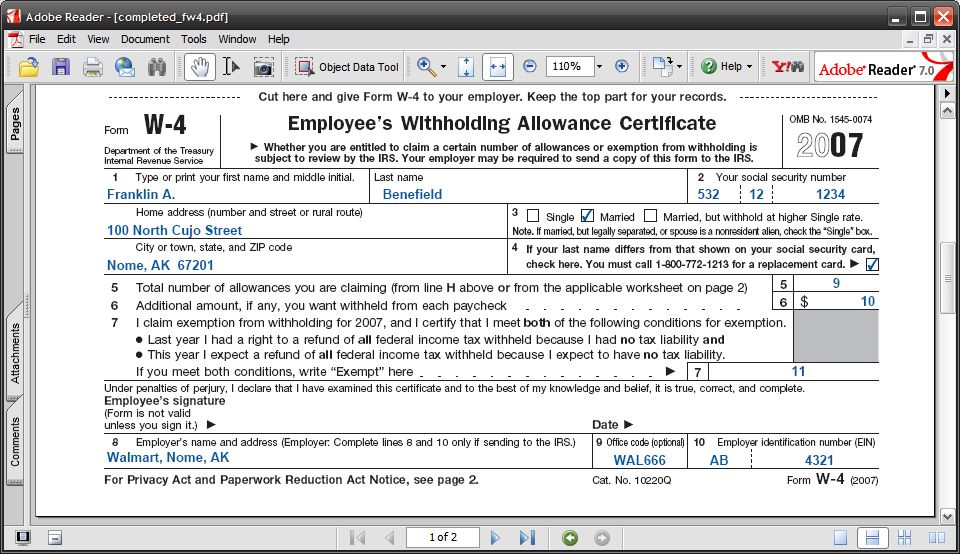Click the employer name field 'Walmart, Nome, AK'
960x554 pixels.
point(348,457)
